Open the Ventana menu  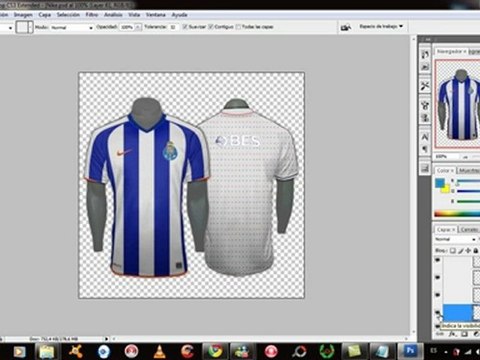[x=156, y=15]
